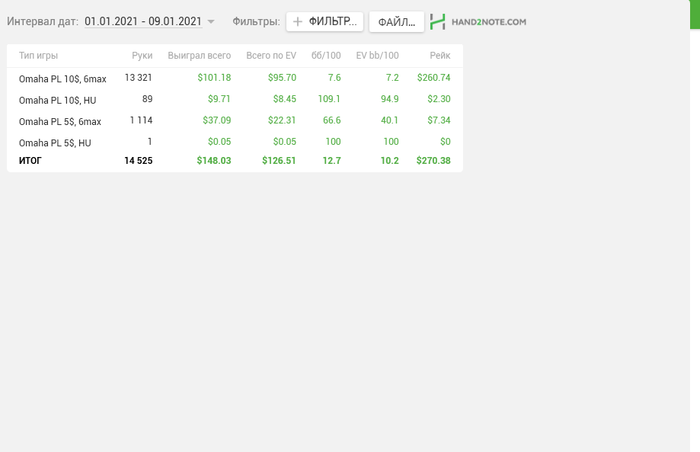The height and width of the screenshot is (452, 700).
Task: Open the date interval dropdown arrow
Action: [x=211, y=21]
